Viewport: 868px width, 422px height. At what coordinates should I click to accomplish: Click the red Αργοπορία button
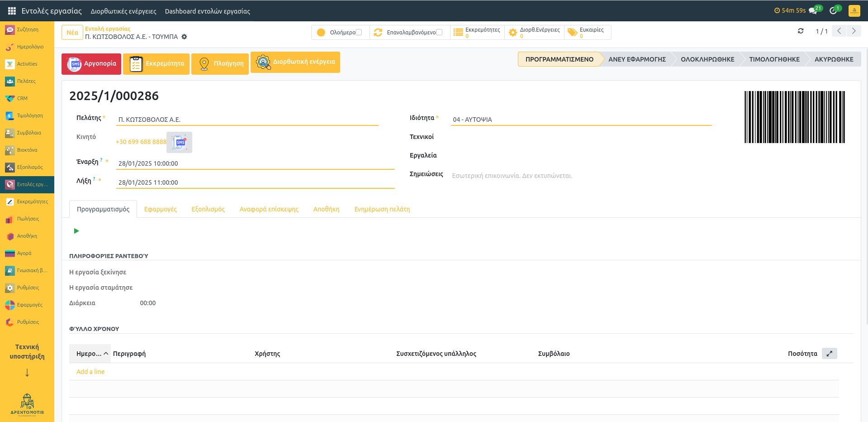[91, 64]
